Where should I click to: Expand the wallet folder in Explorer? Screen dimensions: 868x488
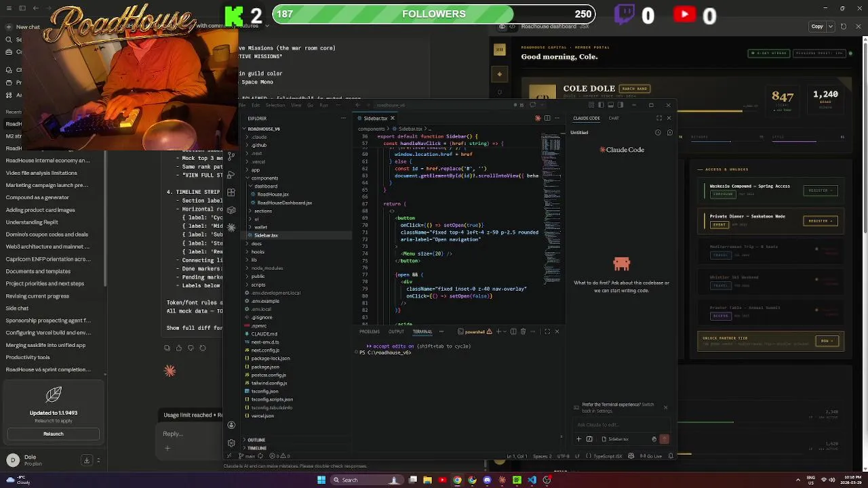coord(296,227)
